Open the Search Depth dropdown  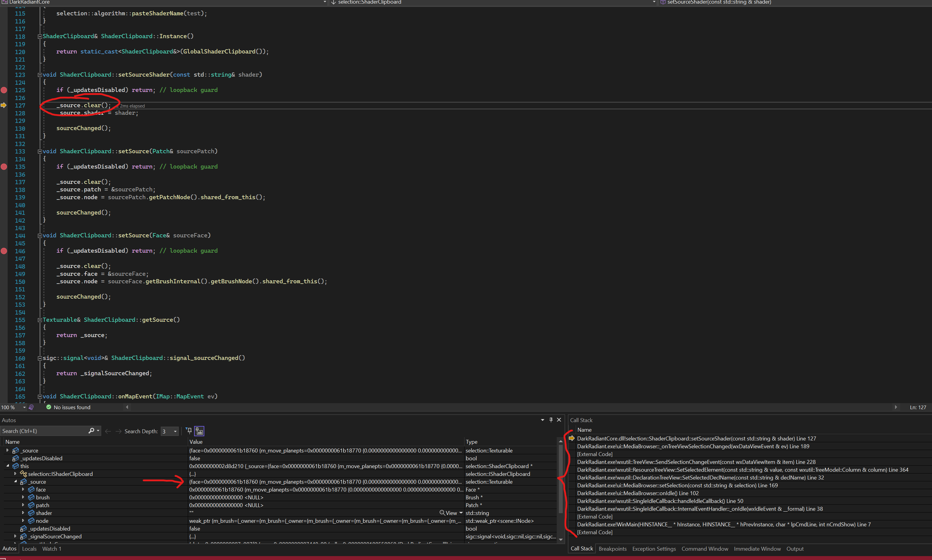pos(175,431)
